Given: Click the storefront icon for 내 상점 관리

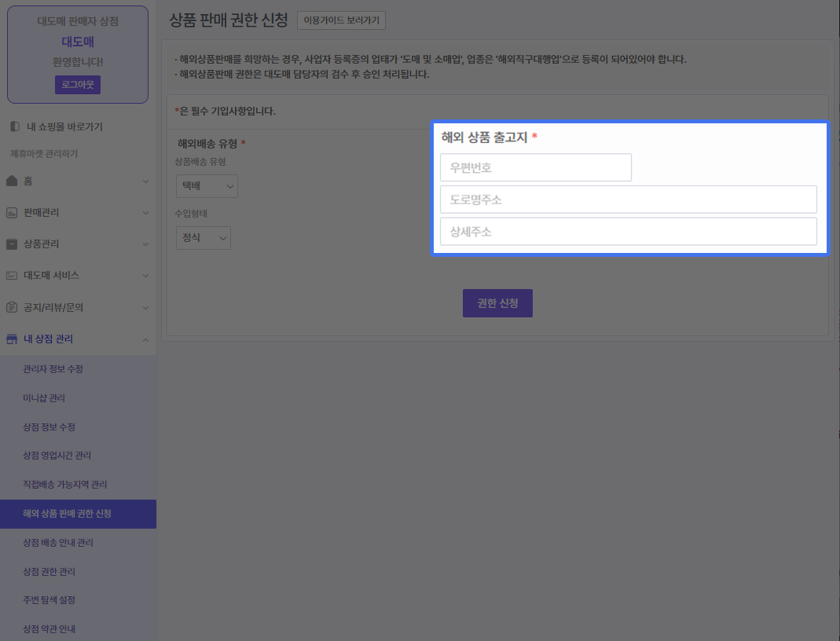Looking at the screenshot, I should [x=12, y=339].
